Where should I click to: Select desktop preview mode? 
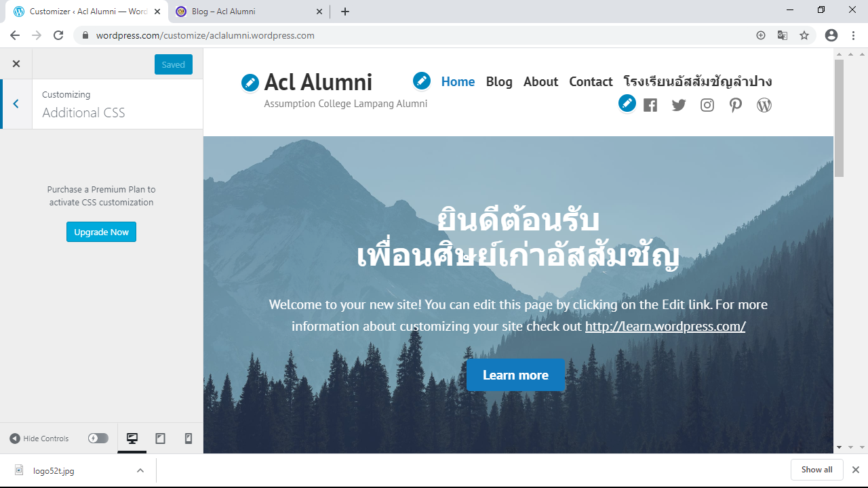(x=132, y=439)
